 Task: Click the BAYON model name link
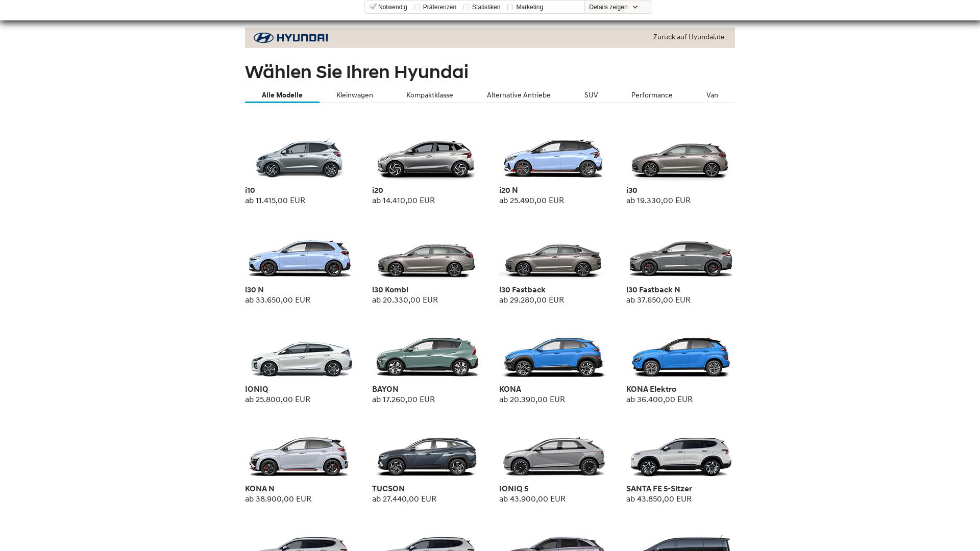point(385,389)
